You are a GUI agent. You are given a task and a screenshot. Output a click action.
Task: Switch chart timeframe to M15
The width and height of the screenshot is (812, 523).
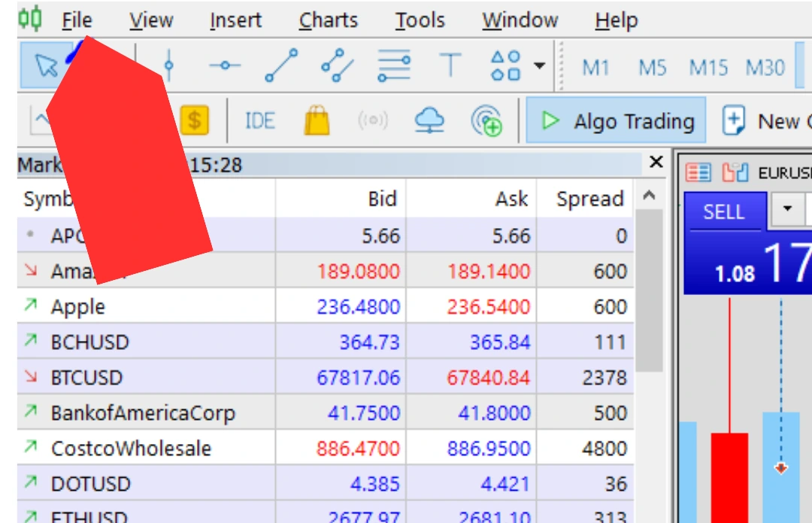pos(708,68)
